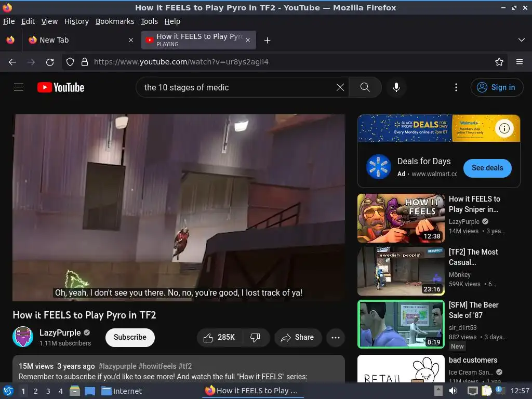This screenshot has width=532, height=399.
Task: Open the Edit menu
Action: [x=28, y=21]
